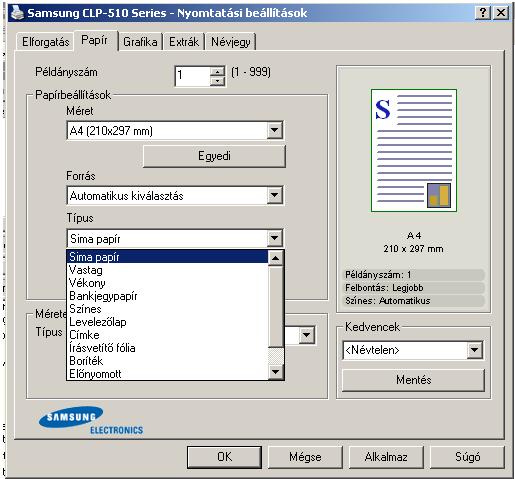This screenshot has height=479, width=515.
Task: Select Színes paper type
Action: tap(168, 309)
